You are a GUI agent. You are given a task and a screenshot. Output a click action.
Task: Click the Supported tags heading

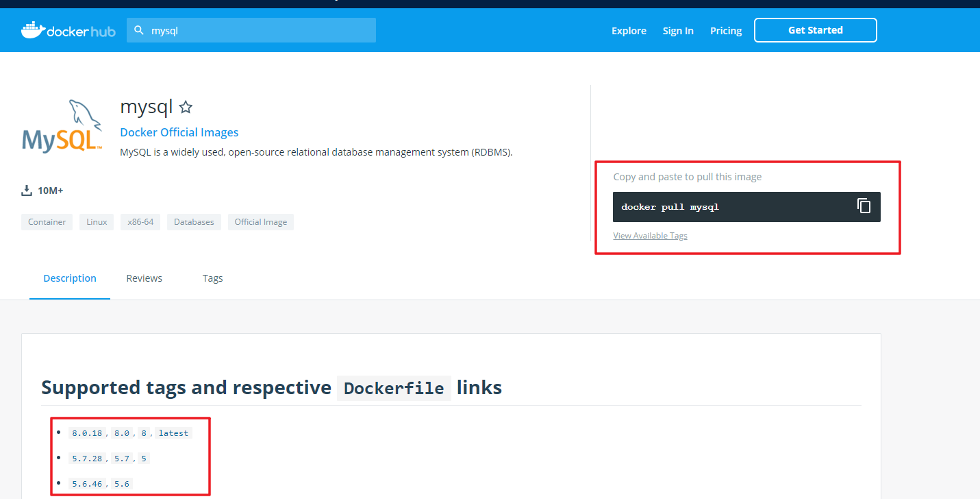click(x=271, y=388)
